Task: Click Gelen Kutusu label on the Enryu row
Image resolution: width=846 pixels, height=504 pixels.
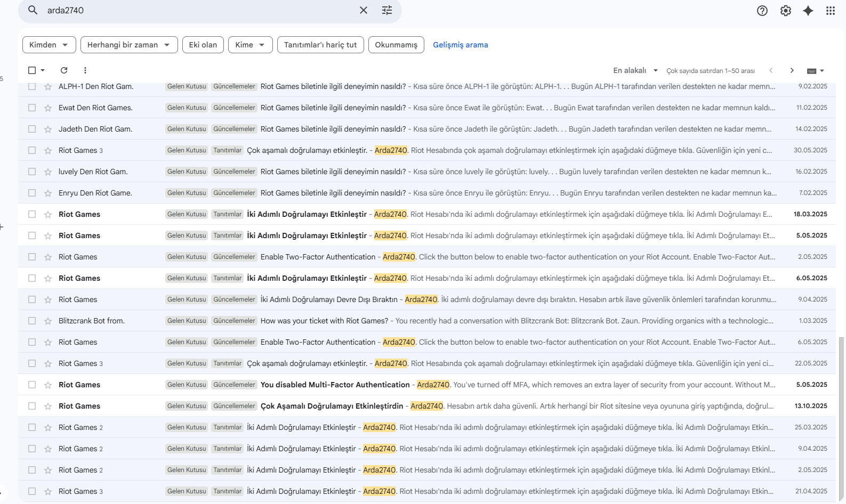Action: pos(187,193)
